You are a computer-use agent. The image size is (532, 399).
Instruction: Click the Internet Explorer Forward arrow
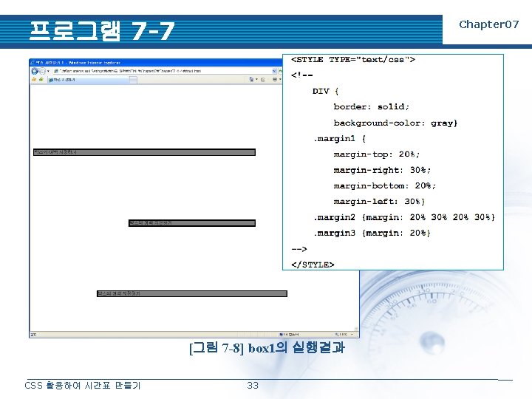point(42,71)
